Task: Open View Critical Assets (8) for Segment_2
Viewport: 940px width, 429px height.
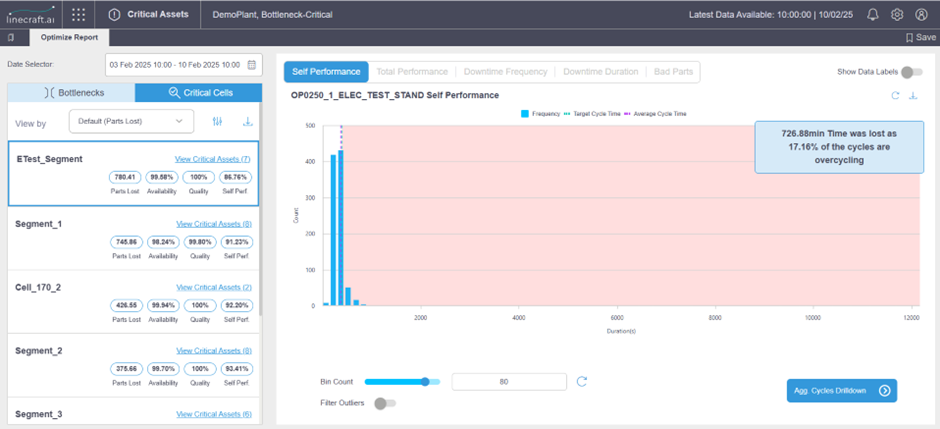Action: (214, 351)
